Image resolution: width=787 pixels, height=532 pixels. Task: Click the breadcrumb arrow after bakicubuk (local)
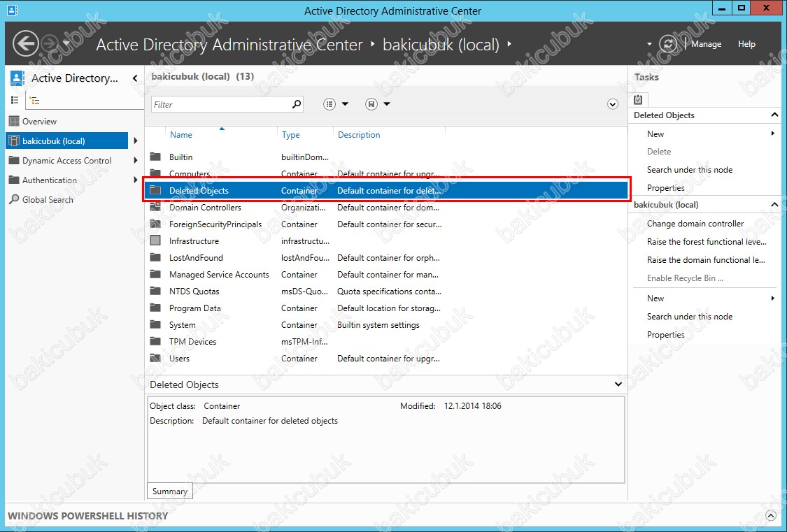point(509,43)
